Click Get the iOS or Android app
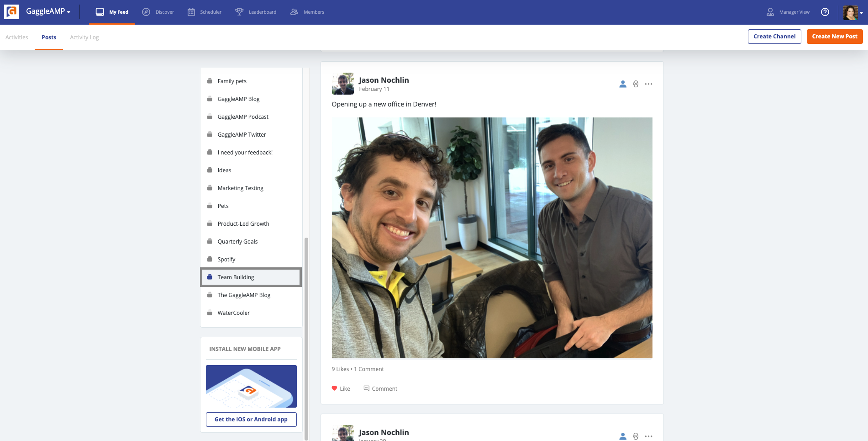Image resolution: width=868 pixels, height=441 pixels. pos(251,419)
